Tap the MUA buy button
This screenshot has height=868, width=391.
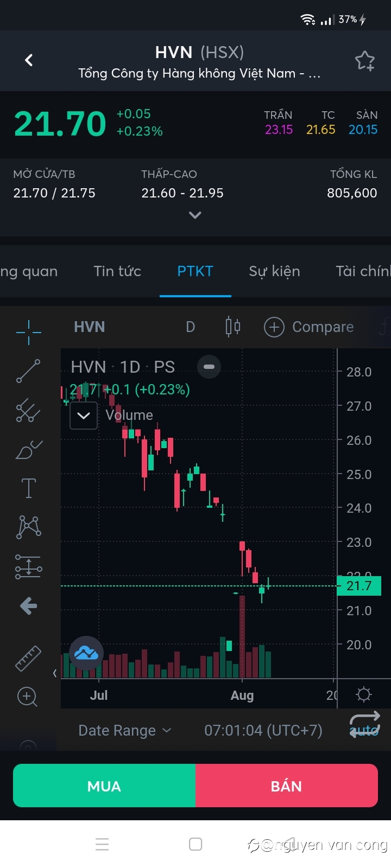[104, 786]
